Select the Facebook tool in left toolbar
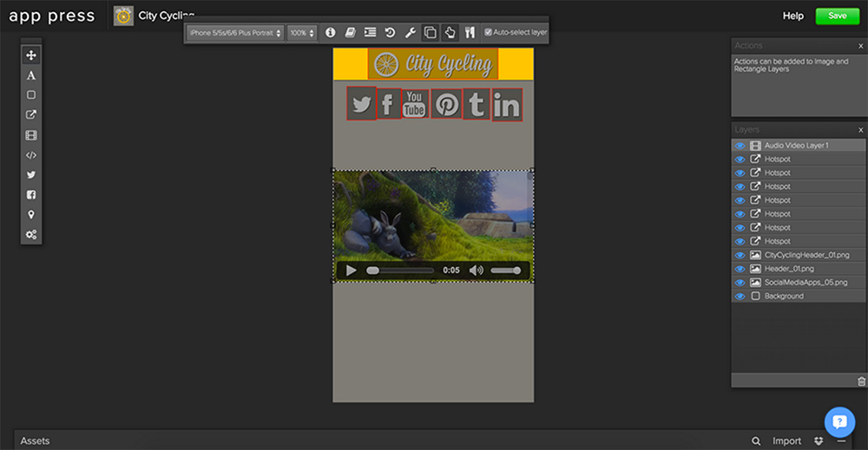The width and height of the screenshot is (868, 450). 31,194
